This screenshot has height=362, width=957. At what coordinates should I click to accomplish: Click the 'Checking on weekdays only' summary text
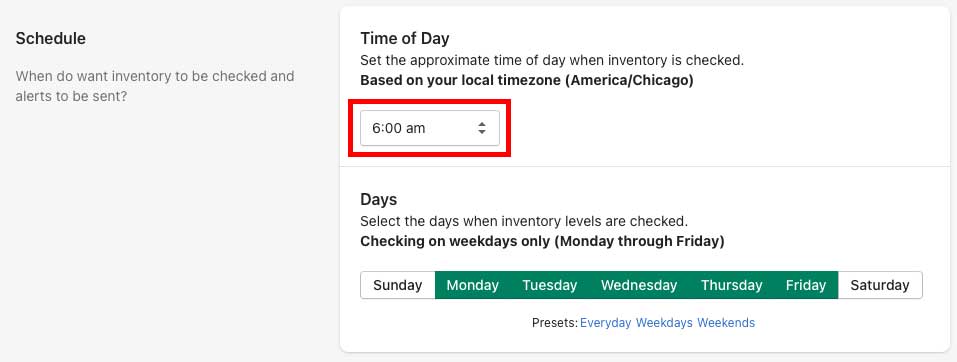pyautogui.click(x=542, y=241)
